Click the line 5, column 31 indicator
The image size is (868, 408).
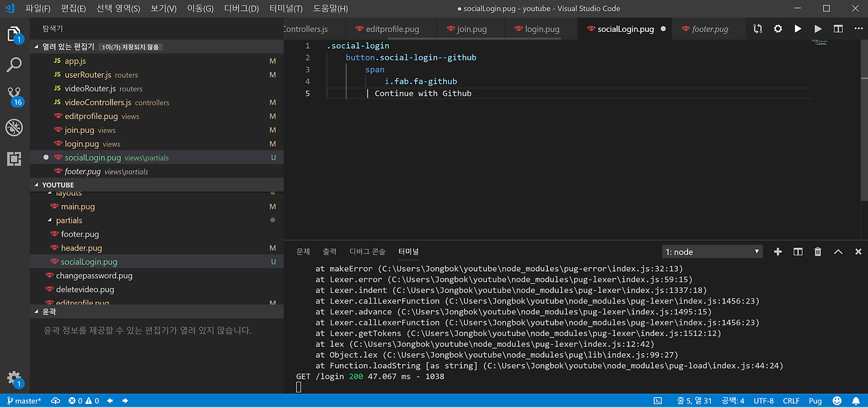pos(694,401)
